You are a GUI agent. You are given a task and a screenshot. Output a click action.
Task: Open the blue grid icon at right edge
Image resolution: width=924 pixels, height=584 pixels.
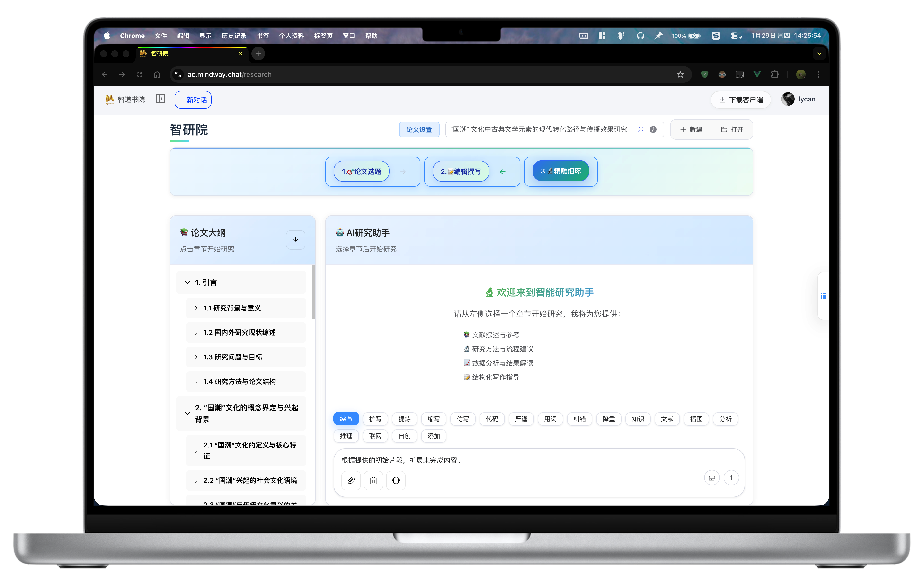824,296
